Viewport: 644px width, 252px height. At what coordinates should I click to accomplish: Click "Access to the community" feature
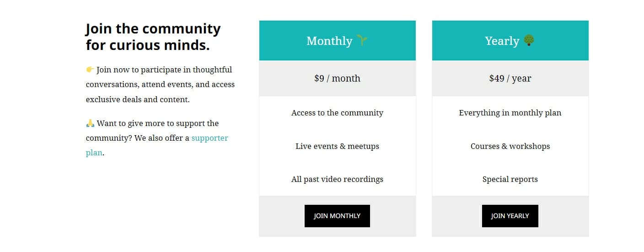pos(337,113)
